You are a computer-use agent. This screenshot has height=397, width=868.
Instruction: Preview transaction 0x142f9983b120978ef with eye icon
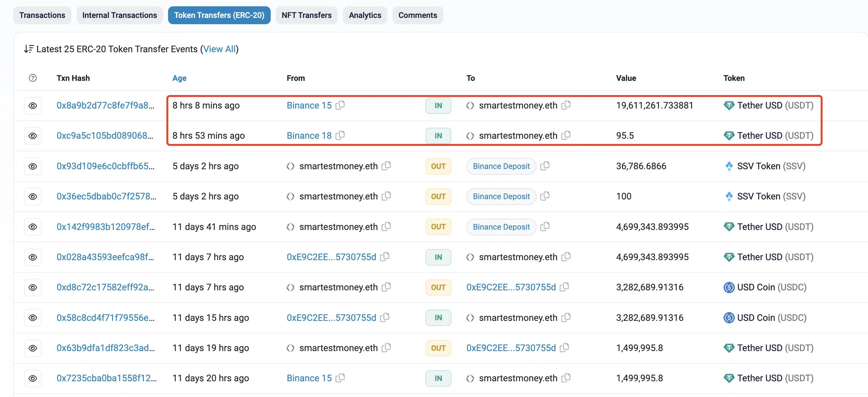(33, 227)
